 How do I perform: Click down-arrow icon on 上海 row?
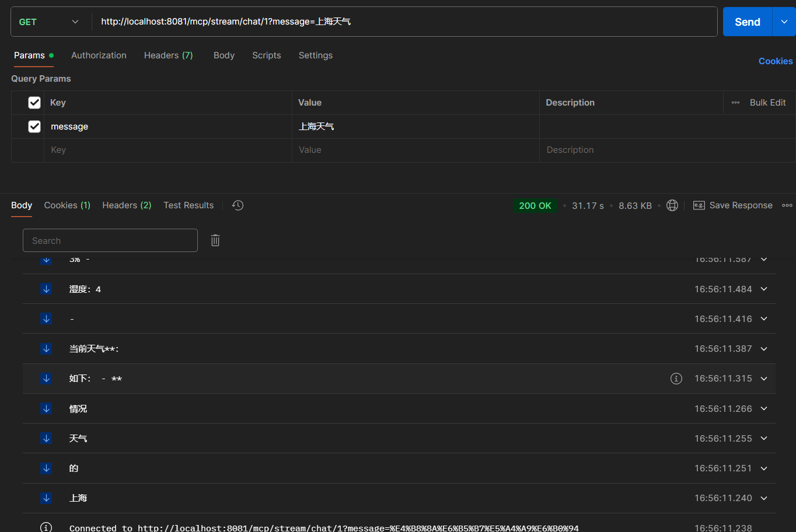pyautogui.click(x=47, y=498)
